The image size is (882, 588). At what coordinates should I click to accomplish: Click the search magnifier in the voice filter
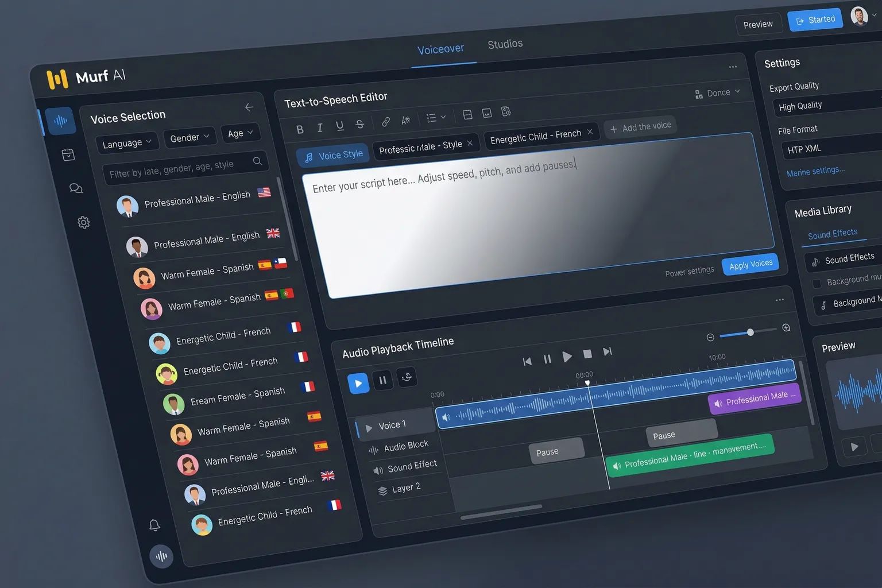pyautogui.click(x=257, y=161)
